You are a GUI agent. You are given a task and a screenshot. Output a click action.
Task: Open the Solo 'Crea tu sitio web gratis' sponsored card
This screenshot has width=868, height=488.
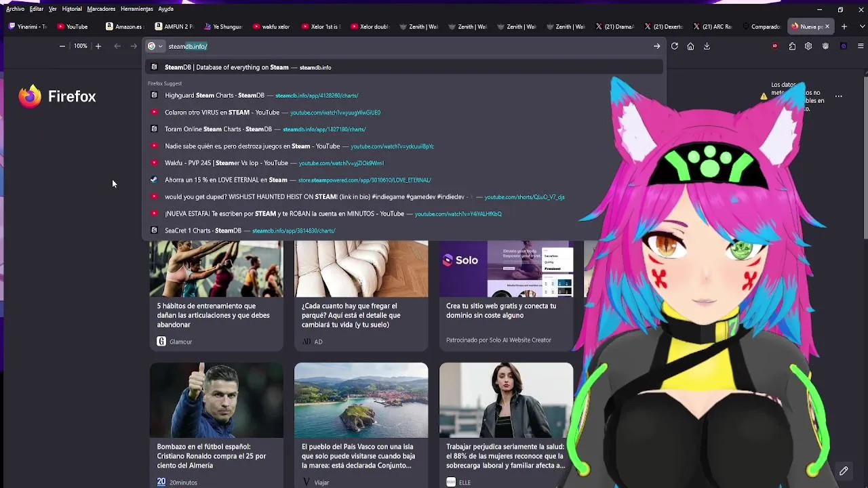[x=506, y=296]
